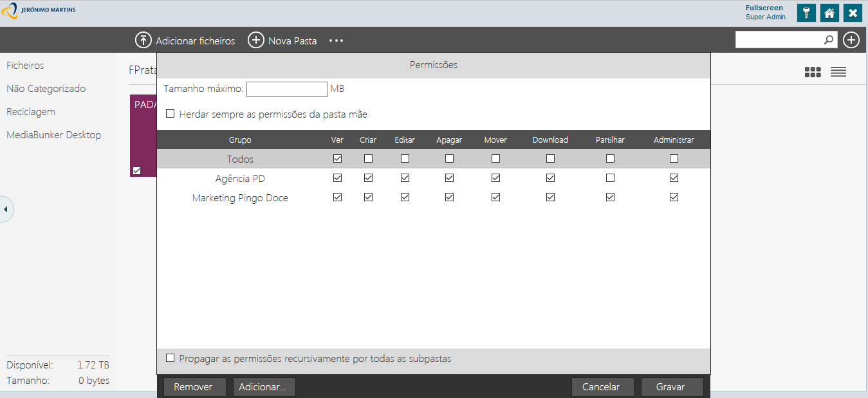868x398 pixels.
Task: Uncheck Administrar for Agência PD
Action: (674, 177)
